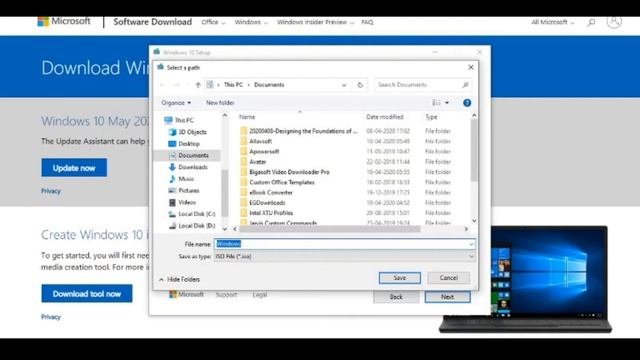Viewport: 640px width, 360px height.
Task: Open dialog Help via question mark icon
Action: (x=467, y=103)
